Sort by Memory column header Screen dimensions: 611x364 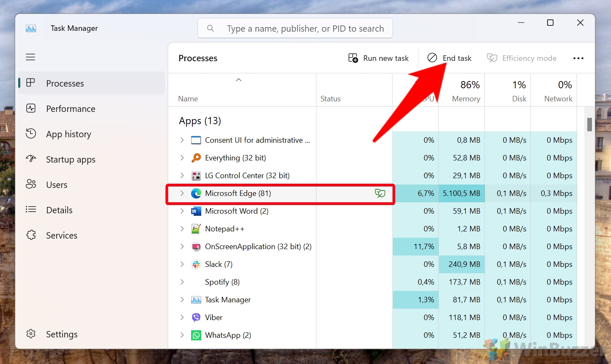[462, 90]
